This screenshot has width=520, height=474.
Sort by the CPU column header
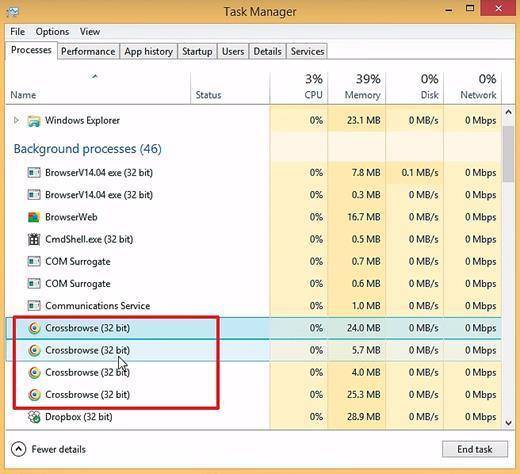click(299, 87)
